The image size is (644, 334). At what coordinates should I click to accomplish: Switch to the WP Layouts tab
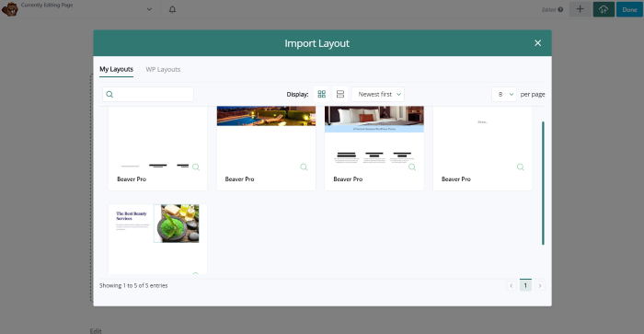coord(163,69)
